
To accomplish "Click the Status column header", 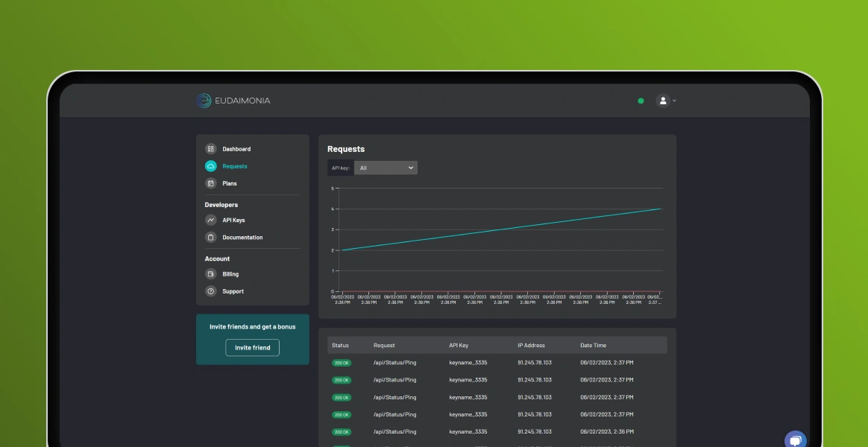I will coord(340,345).
